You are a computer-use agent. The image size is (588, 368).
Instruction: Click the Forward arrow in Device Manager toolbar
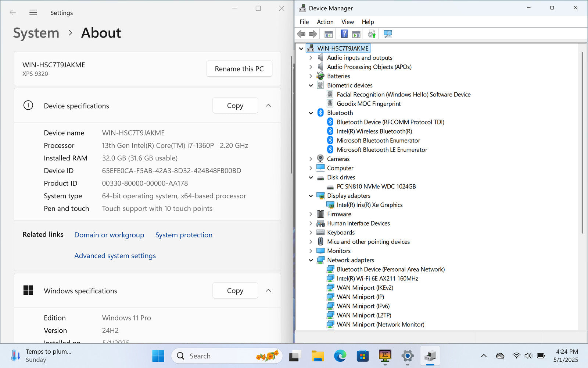click(313, 34)
